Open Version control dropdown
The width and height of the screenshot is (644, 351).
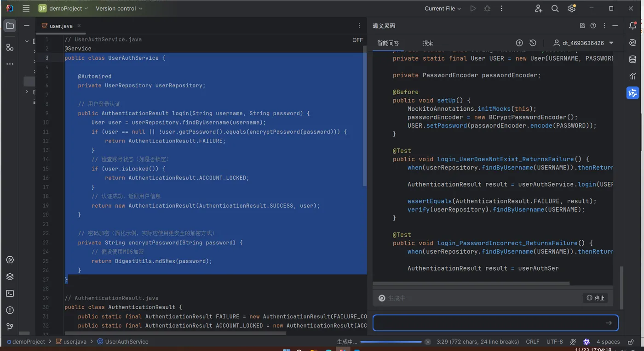point(119,8)
